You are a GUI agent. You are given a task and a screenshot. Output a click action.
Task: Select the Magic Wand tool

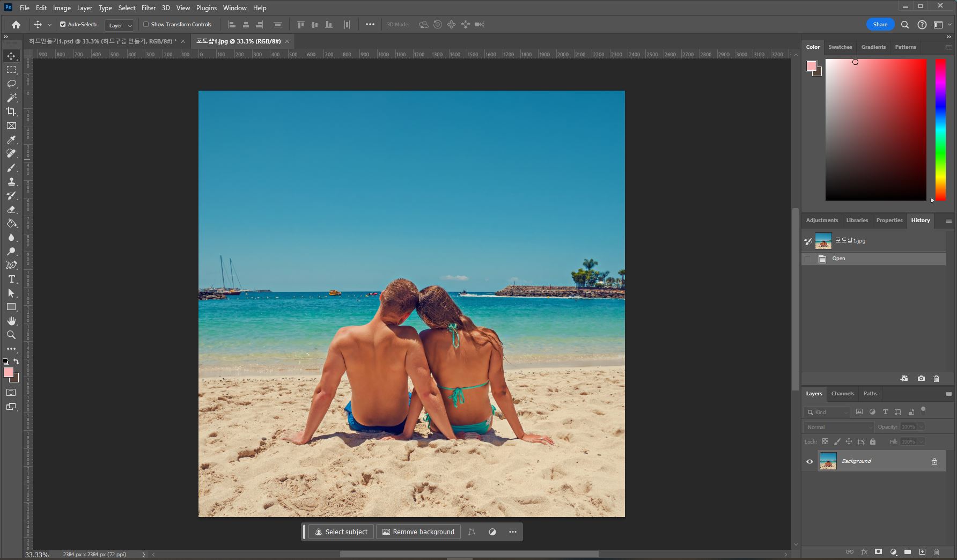coord(11,98)
